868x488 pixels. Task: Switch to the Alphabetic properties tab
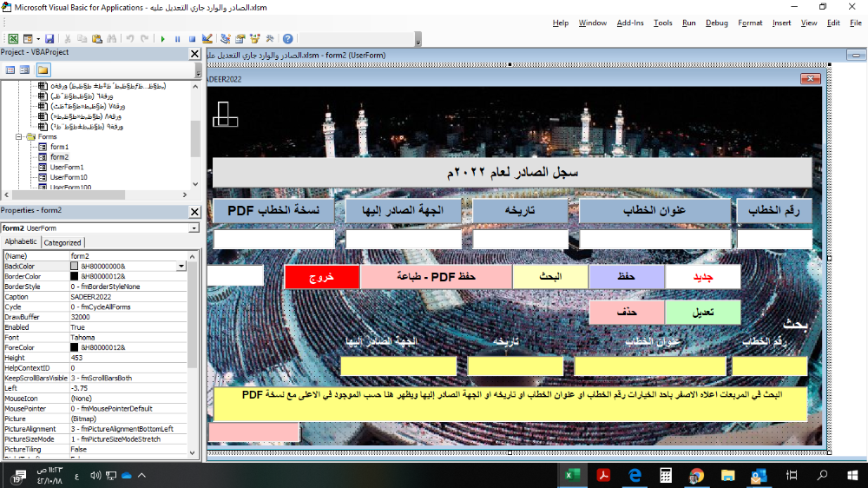(21, 241)
